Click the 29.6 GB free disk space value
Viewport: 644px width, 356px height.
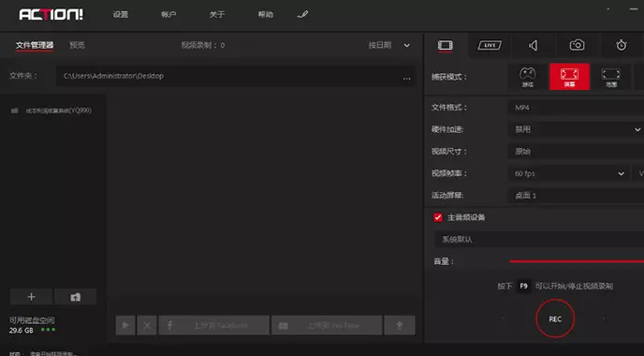22,330
